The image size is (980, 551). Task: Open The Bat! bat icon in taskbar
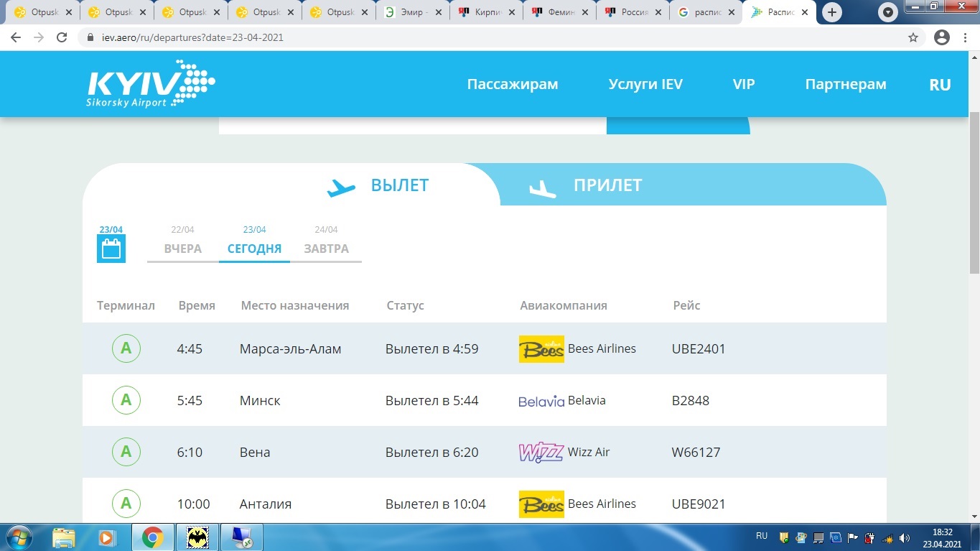coord(197,537)
